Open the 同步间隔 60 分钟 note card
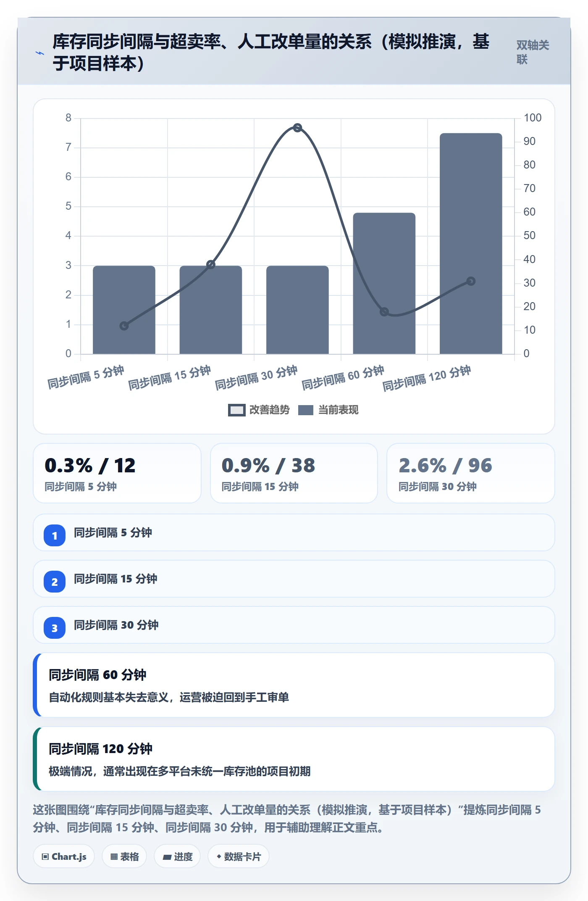The height and width of the screenshot is (901, 588). tap(294, 685)
